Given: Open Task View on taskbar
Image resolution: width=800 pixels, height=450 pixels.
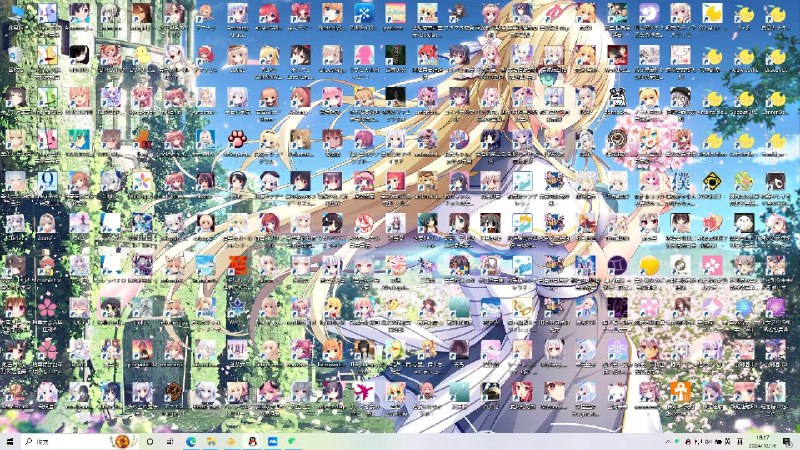Looking at the screenshot, I should pos(170,441).
